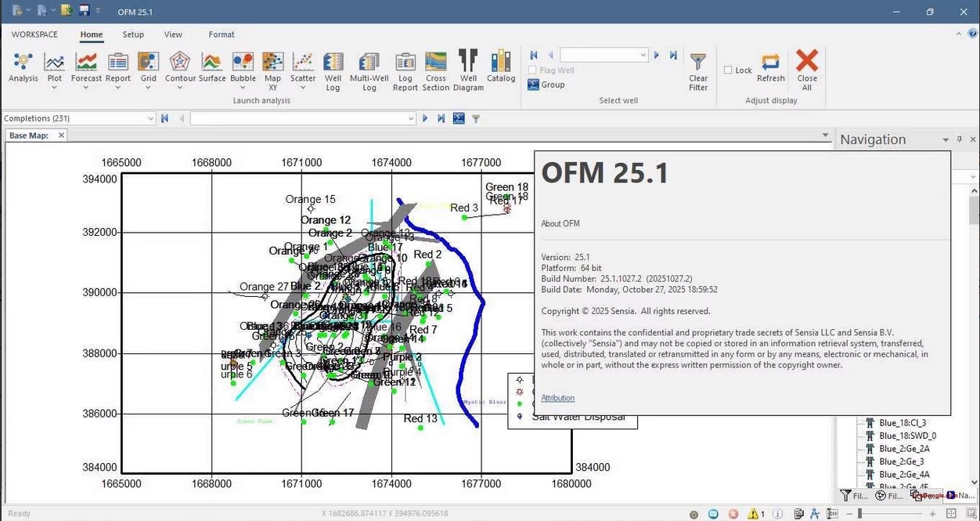Image resolution: width=980 pixels, height=521 pixels.
Task: Open the Completions (231) dropdown list
Action: (150, 118)
